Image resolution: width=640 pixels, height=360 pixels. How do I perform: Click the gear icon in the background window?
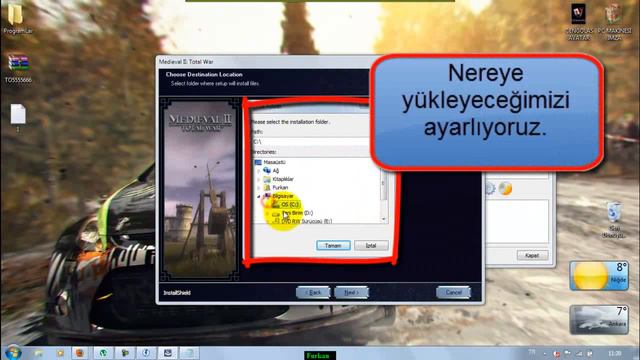490,189
